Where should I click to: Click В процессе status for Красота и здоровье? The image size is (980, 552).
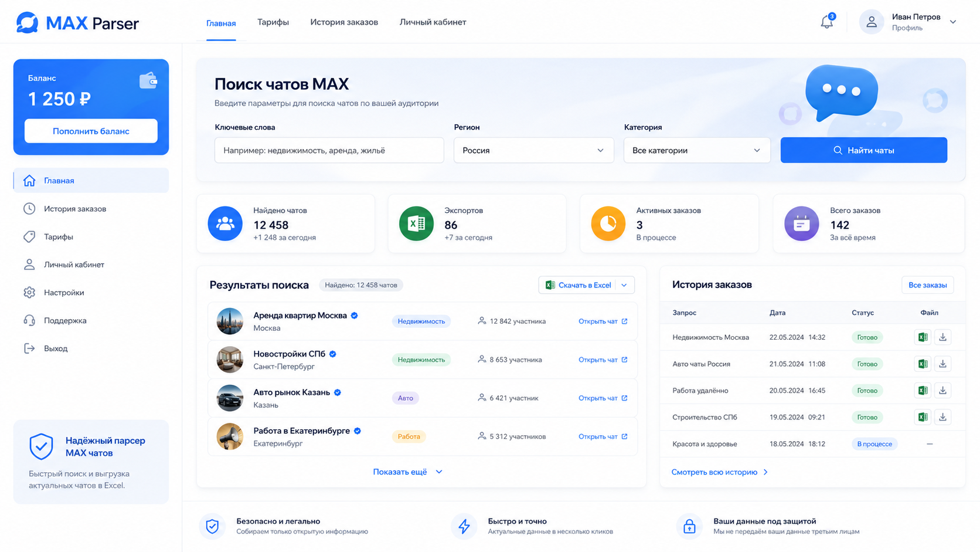coord(874,444)
